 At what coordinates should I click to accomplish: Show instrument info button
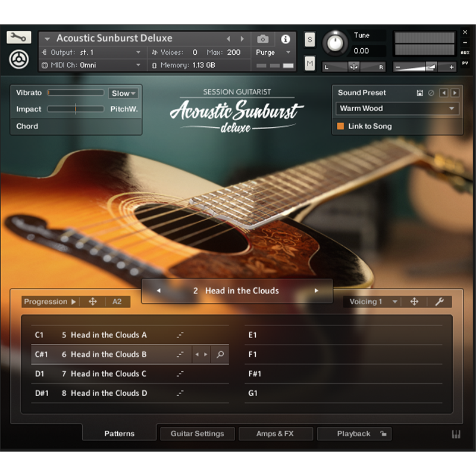(286, 39)
